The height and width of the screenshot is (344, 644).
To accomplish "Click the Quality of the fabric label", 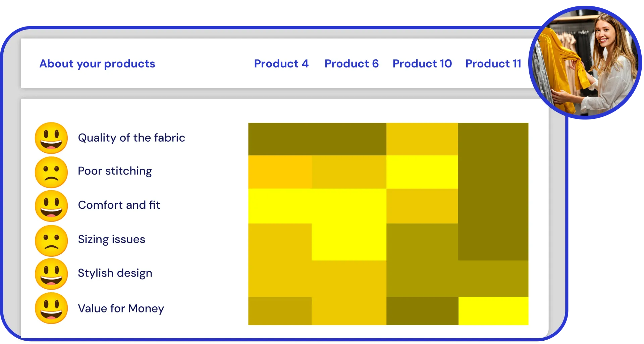I will point(131,138).
